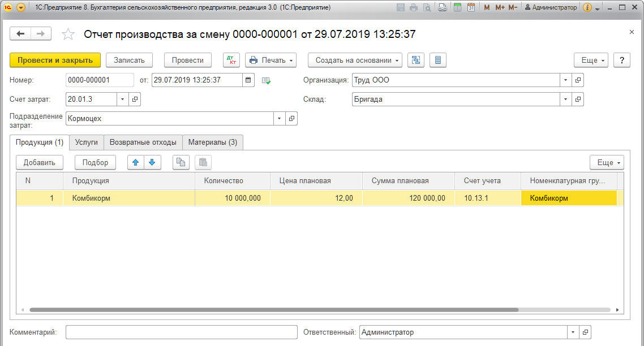Screen dimensions: 644x346
Task: Open the top Еще menu
Action: pos(591,60)
